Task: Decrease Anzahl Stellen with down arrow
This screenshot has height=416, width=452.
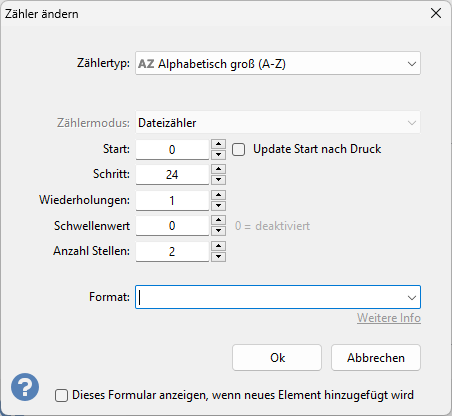Action: 218,257
